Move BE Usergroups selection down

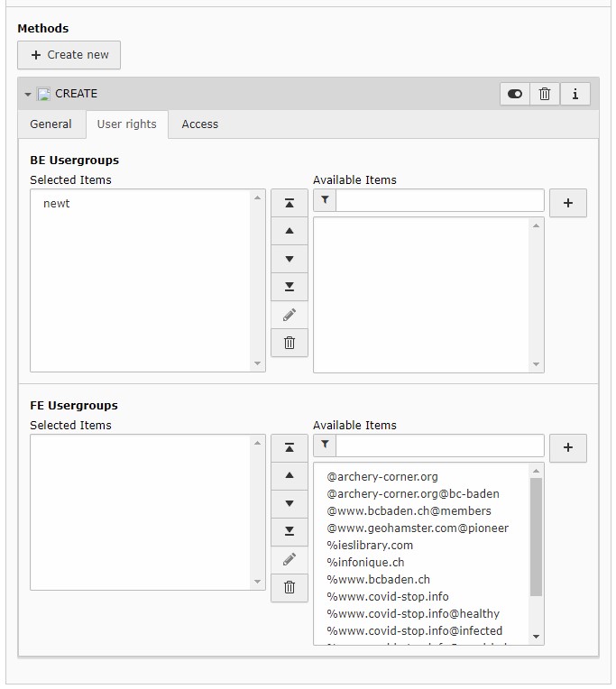290,259
